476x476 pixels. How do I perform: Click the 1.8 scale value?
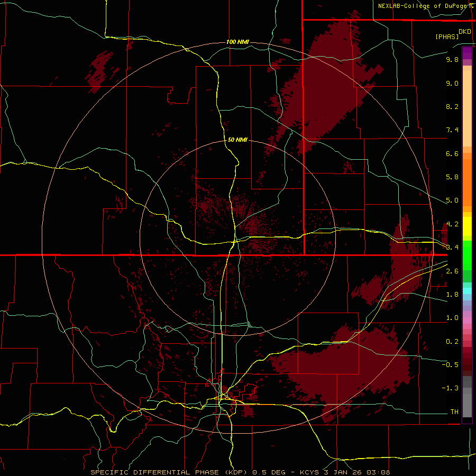(x=452, y=295)
